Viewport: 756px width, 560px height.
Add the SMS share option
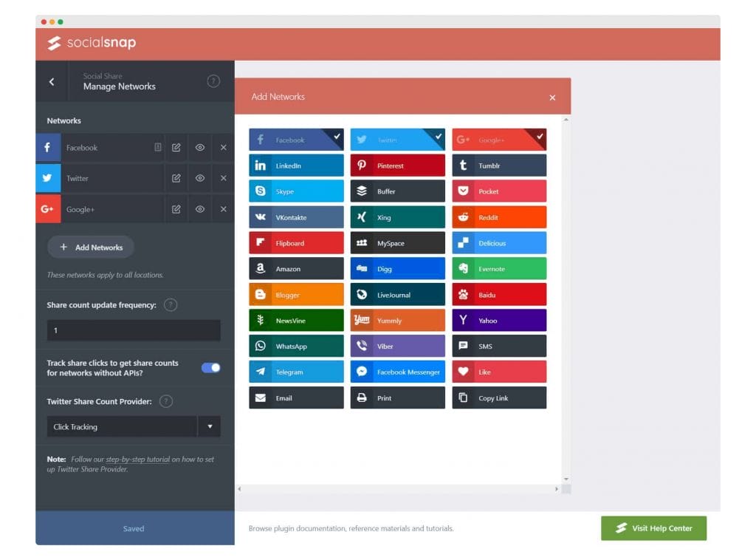[499, 346]
